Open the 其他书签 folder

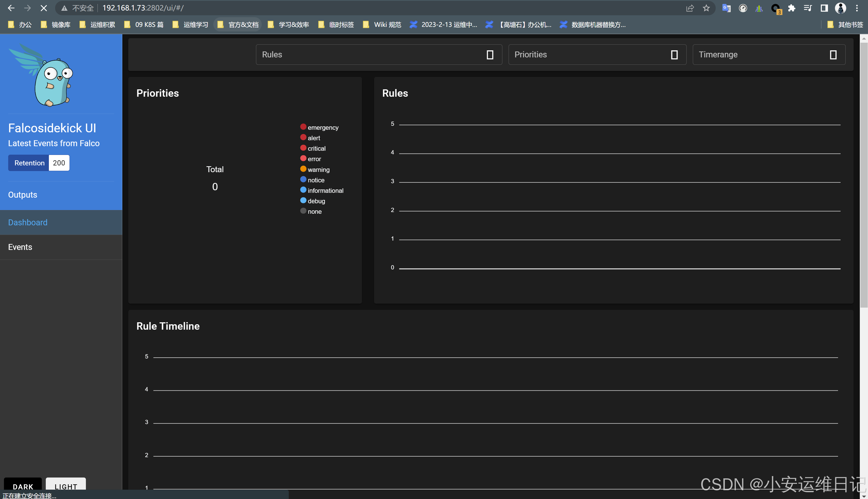pyautogui.click(x=845, y=25)
